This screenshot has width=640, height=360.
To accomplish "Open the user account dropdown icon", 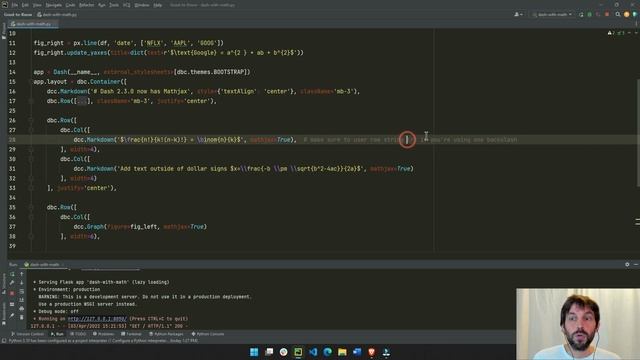I will (518, 14).
